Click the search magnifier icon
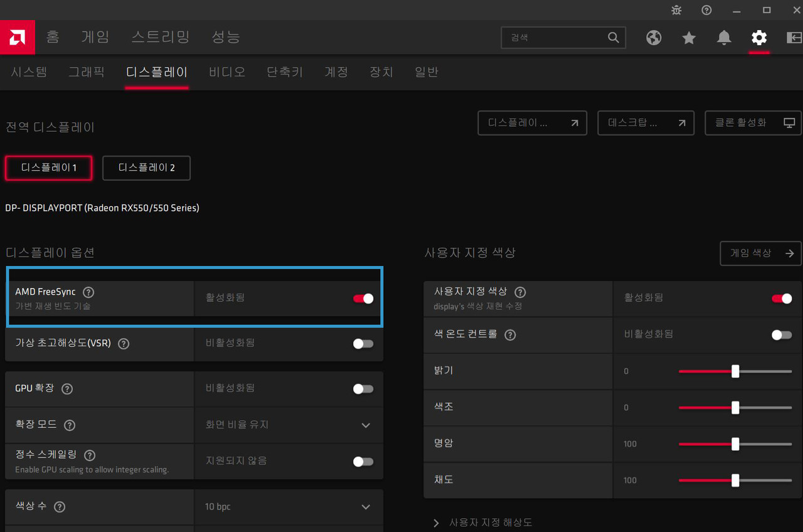Viewport: 803px width, 532px height. coord(613,38)
